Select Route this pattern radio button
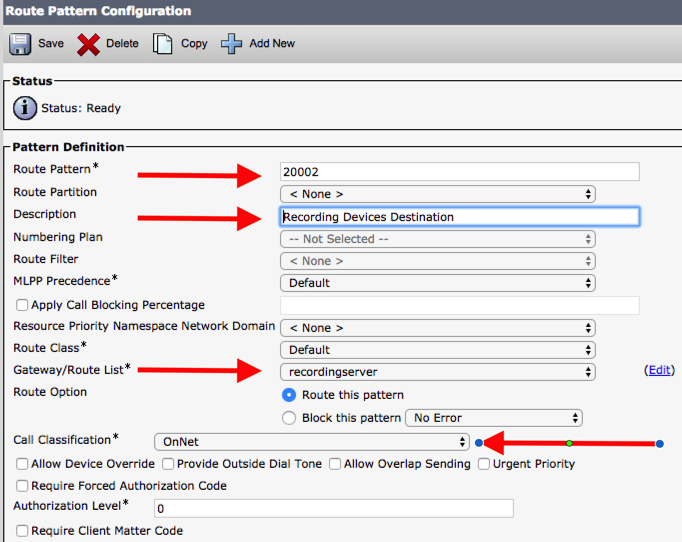The height and width of the screenshot is (542, 682). [290, 395]
